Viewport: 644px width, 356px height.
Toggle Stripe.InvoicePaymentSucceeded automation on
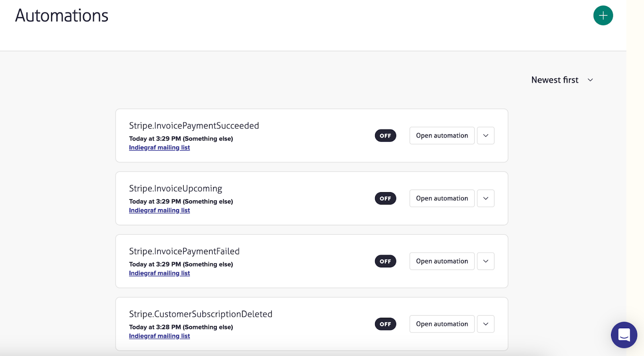(385, 136)
